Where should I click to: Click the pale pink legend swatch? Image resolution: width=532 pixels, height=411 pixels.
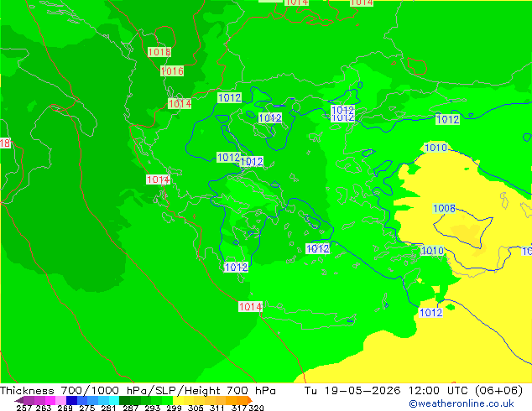click(60, 400)
